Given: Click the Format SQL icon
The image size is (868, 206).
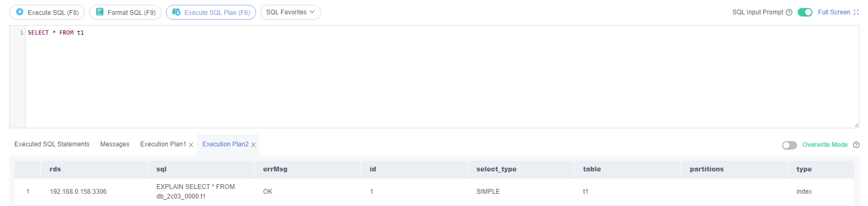Looking at the screenshot, I should pos(100,12).
